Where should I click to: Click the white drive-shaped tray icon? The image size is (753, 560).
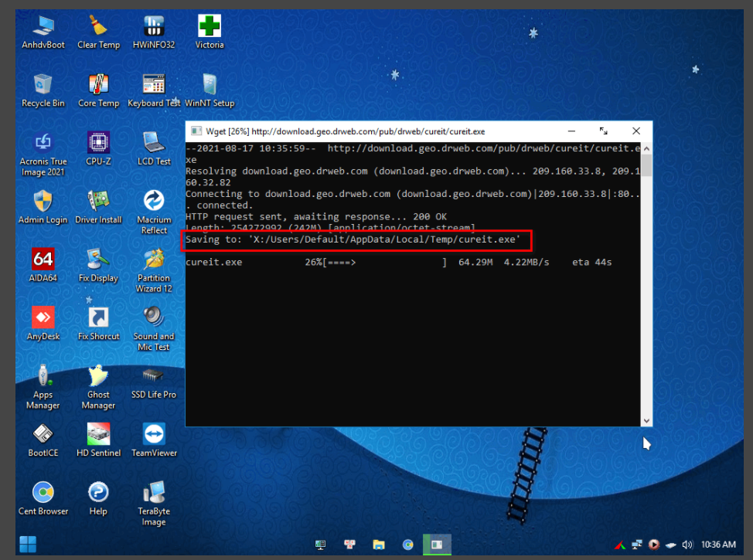tap(671, 545)
